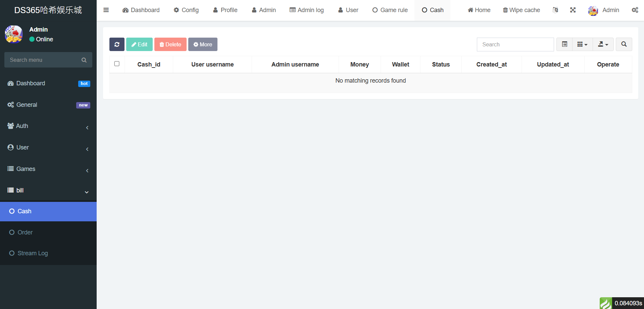This screenshot has width=644, height=309.
Task: Expand the User sidebar menu
Action: (x=48, y=147)
